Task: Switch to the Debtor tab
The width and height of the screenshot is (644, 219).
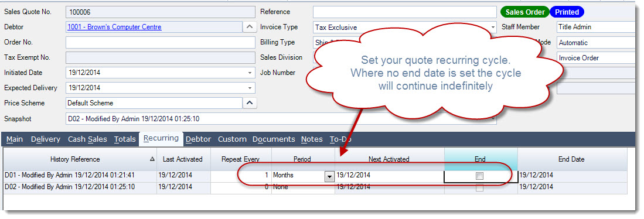Action: click(x=199, y=139)
